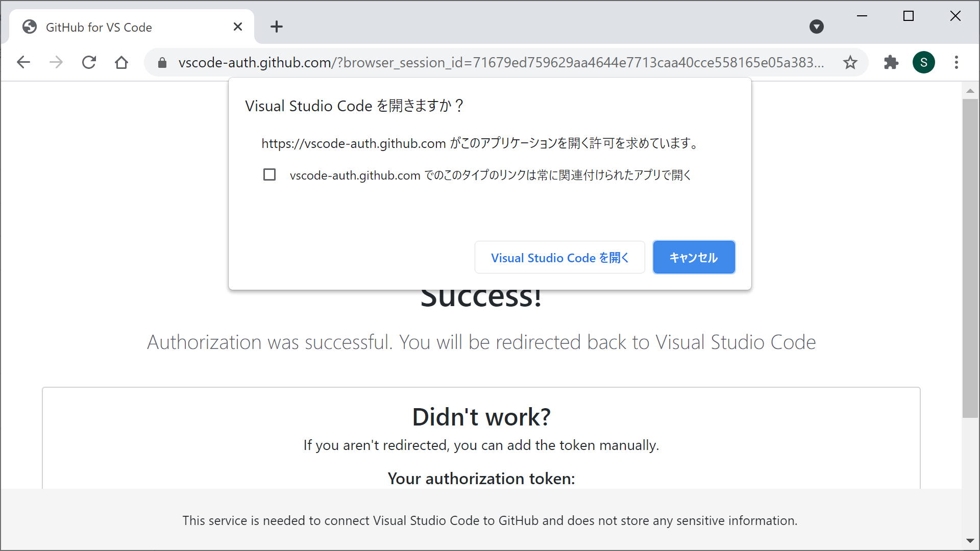Open the tab search dropdown arrow
Screen dimensions: 980x551
coord(817,27)
